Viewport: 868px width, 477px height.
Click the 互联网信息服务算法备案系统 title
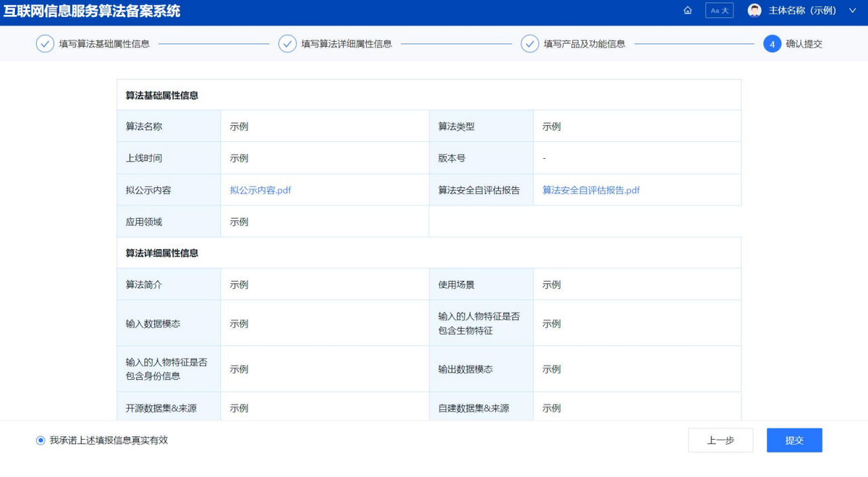[x=92, y=11]
